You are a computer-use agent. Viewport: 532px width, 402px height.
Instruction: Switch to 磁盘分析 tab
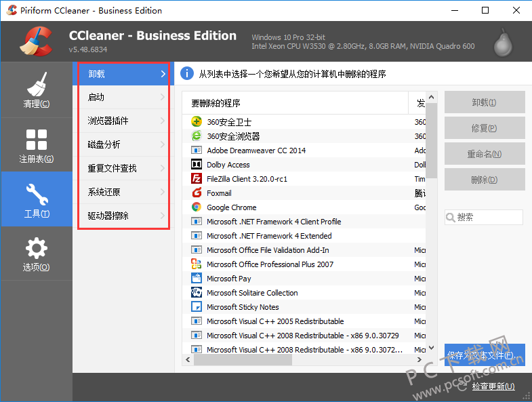click(123, 144)
